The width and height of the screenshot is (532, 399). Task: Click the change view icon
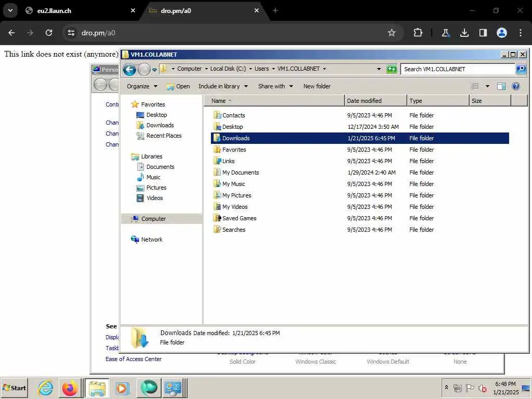point(475,86)
